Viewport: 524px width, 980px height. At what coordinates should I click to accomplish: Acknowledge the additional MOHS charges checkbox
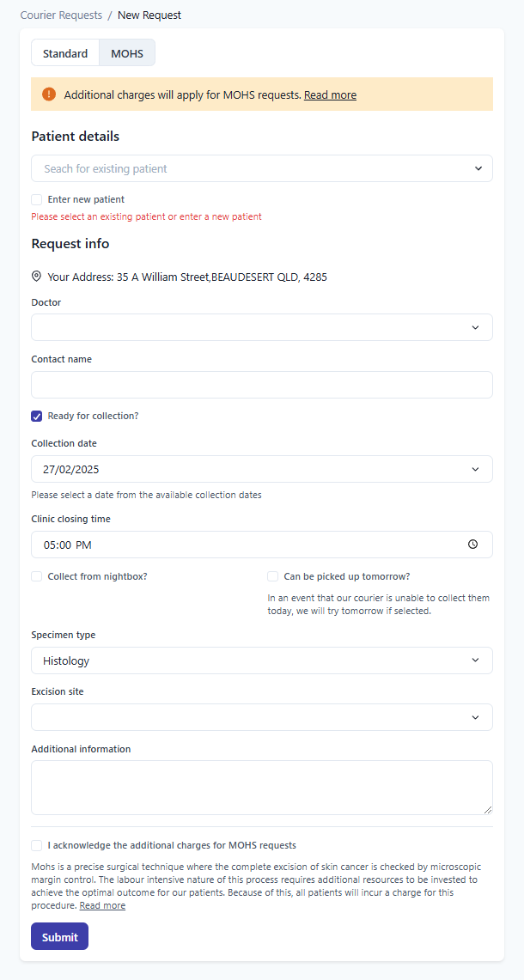click(37, 845)
